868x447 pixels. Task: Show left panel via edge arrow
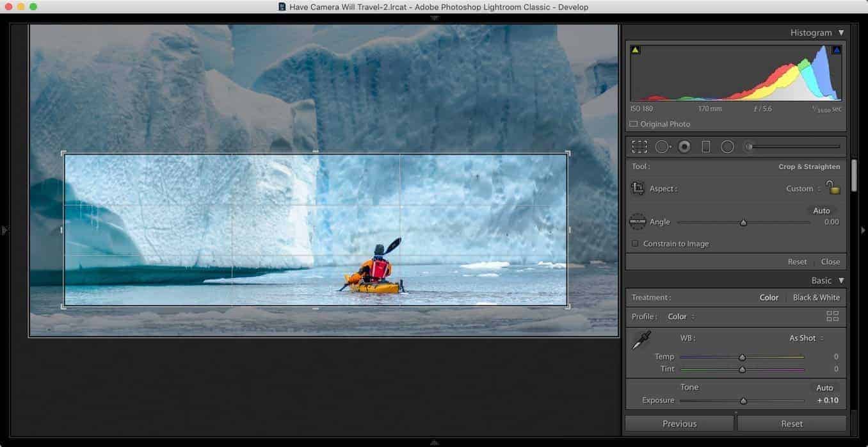tap(4, 229)
